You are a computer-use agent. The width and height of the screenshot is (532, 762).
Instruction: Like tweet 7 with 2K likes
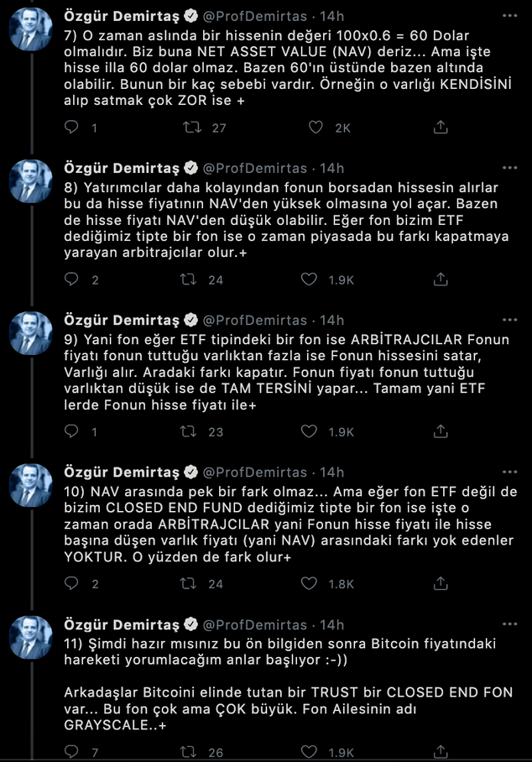pyautogui.click(x=316, y=128)
